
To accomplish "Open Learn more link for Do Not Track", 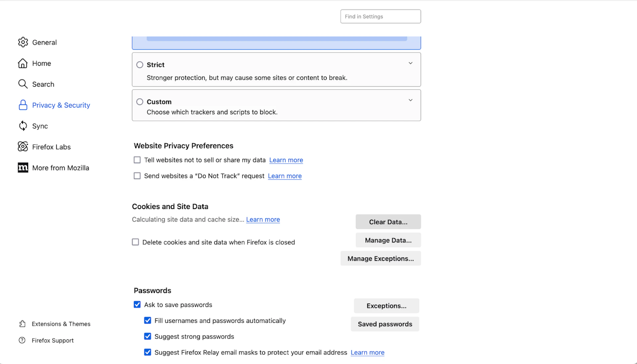I will click(285, 176).
